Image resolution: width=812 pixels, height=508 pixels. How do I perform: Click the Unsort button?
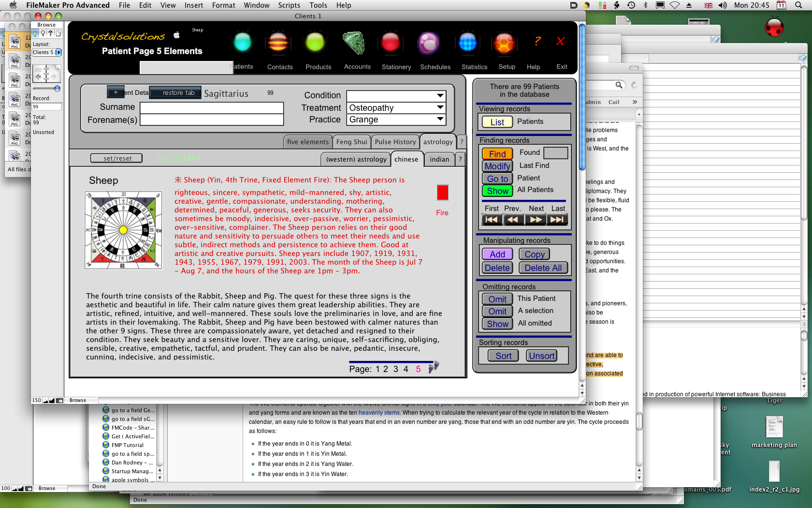tap(541, 356)
